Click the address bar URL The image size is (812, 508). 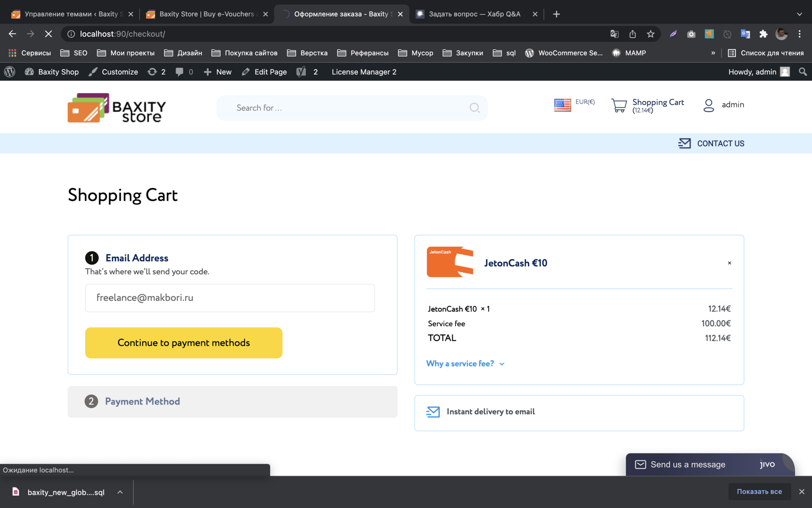(x=123, y=34)
